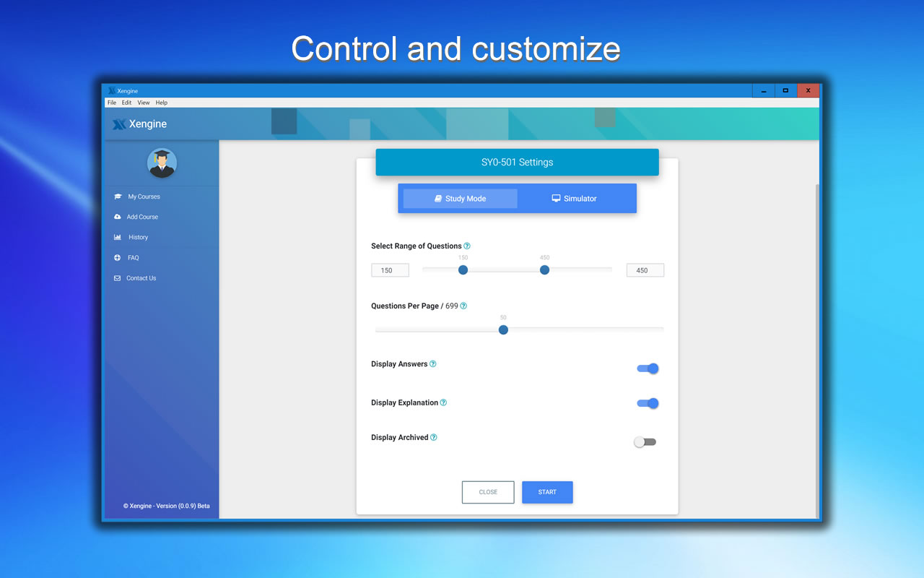The height and width of the screenshot is (578, 924).
Task: Select the Study Mode tab
Action: coord(459,198)
